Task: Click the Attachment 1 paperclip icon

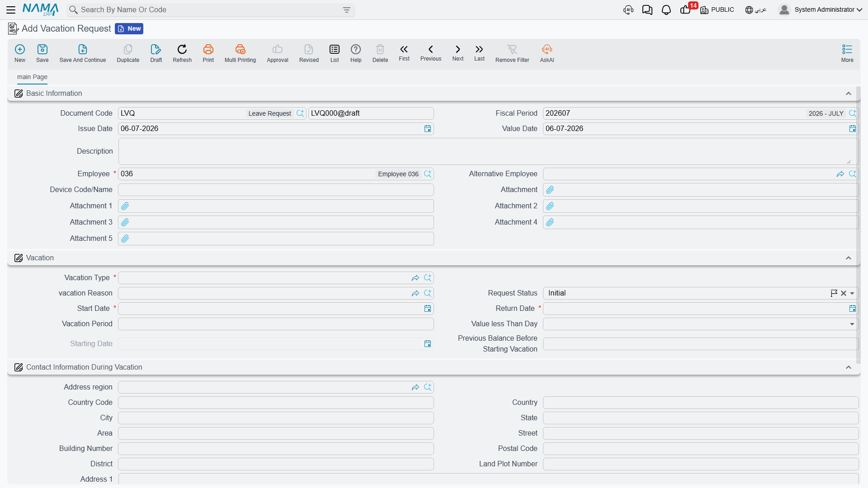Action: (125, 206)
